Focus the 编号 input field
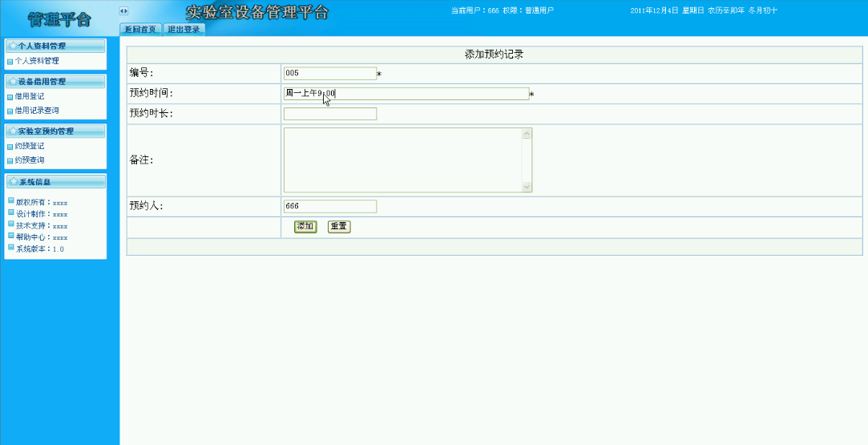This screenshot has width=868, height=445. 330,74
